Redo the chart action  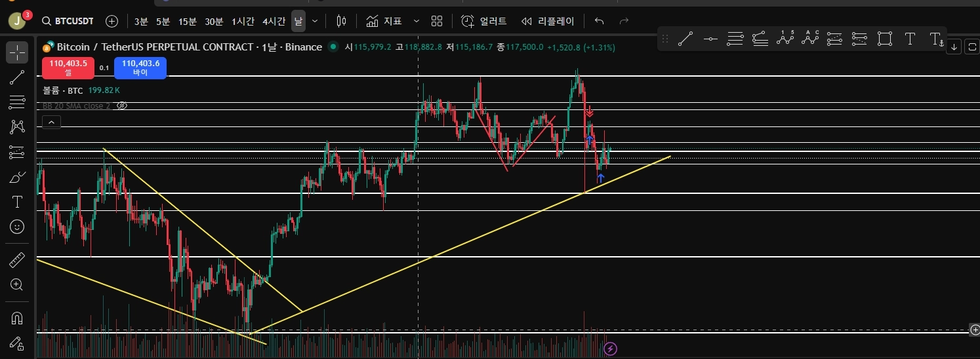tap(624, 21)
